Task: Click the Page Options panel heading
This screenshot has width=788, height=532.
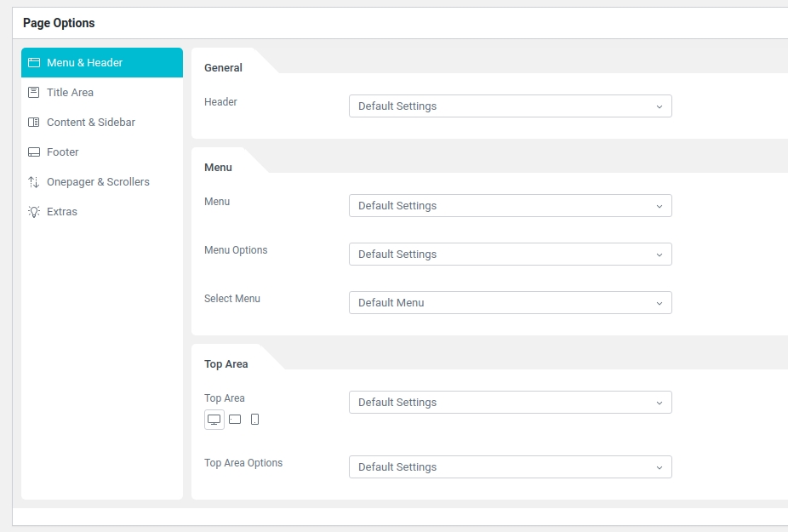Action: pos(59,23)
